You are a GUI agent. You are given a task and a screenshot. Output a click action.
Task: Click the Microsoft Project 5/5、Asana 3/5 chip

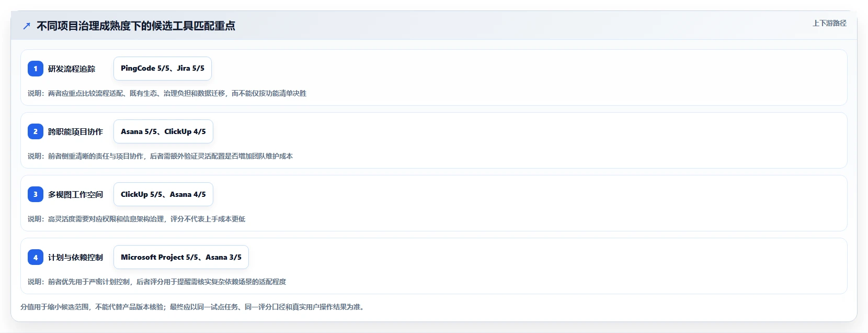pos(181,257)
